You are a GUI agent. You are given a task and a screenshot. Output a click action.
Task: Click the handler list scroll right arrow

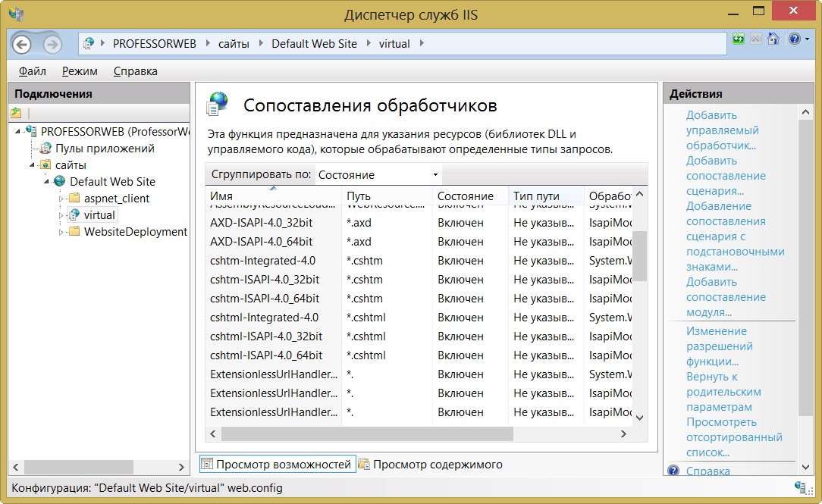tap(623, 434)
